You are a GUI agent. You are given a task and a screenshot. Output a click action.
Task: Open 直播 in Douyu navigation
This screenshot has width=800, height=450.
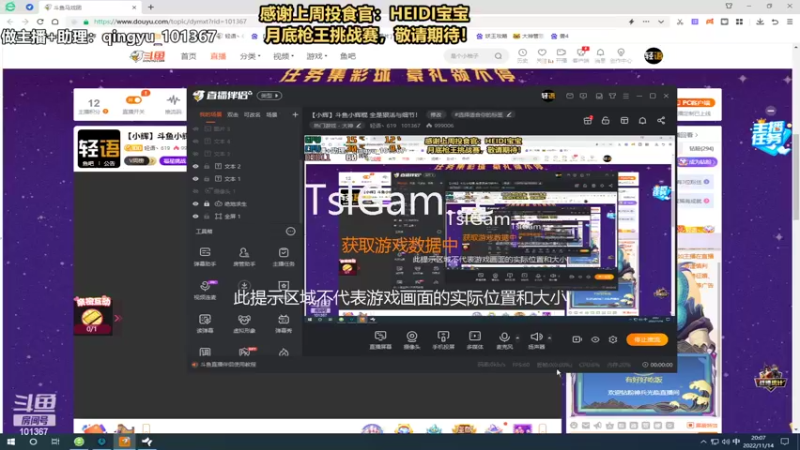[218, 56]
